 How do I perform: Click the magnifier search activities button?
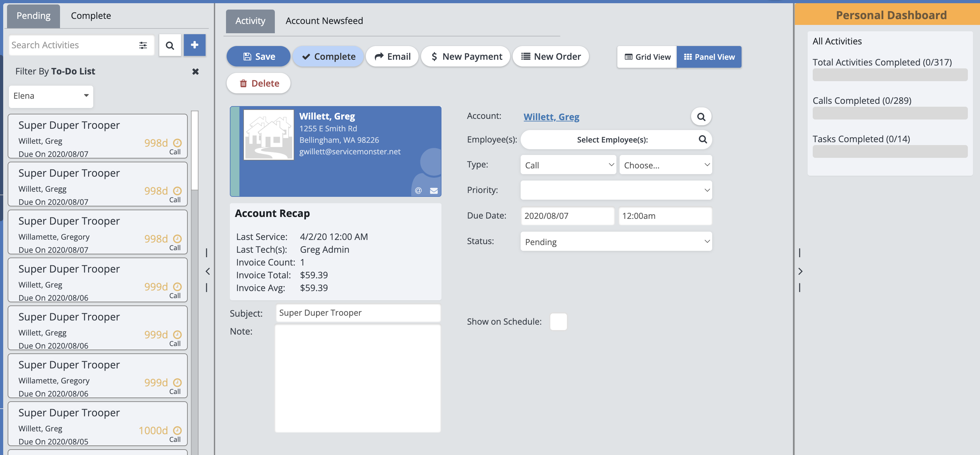[x=170, y=45]
